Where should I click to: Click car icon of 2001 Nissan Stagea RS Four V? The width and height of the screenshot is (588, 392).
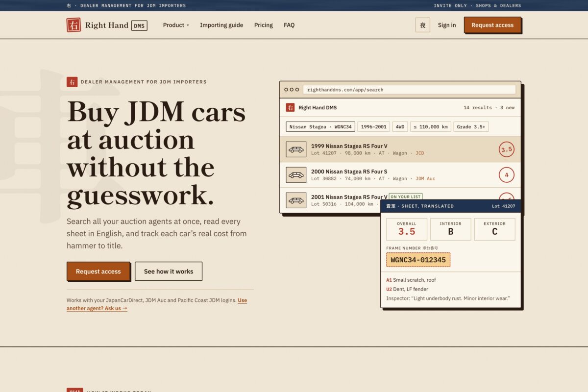coord(296,200)
